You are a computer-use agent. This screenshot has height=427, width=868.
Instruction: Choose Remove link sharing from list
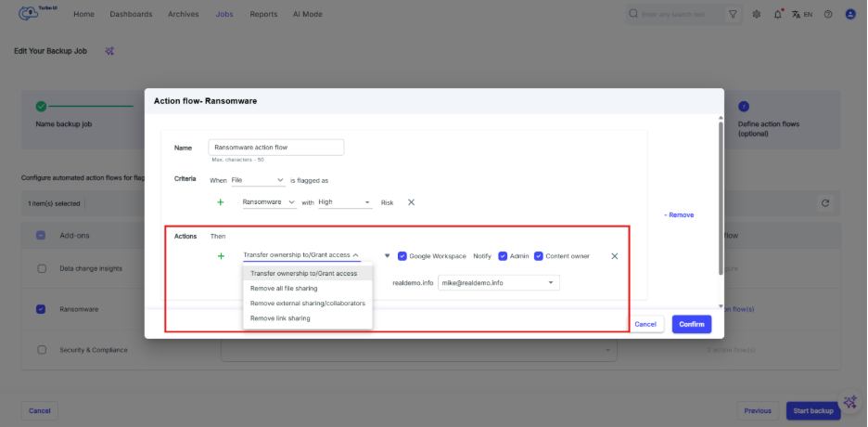[280, 318]
